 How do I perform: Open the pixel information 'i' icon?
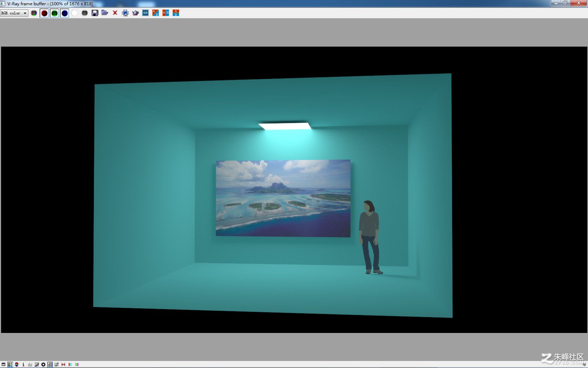tap(23, 364)
